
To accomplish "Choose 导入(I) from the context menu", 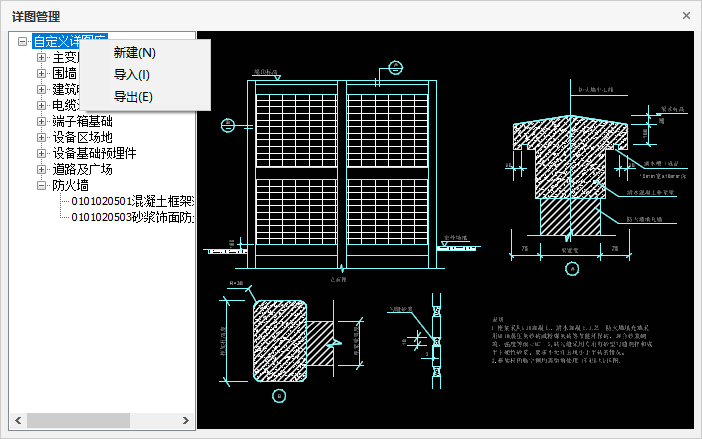I will [x=131, y=75].
